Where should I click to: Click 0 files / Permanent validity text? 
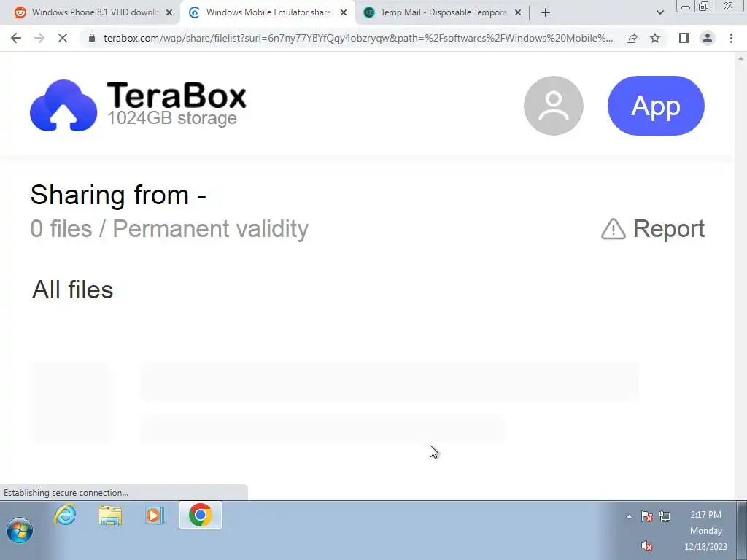[x=169, y=229]
